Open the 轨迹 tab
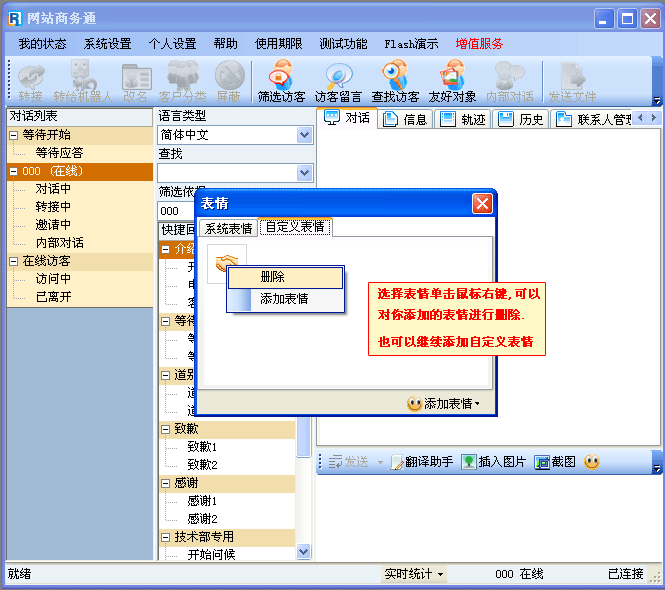Viewport: 665px width, 590px height. pyautogui.click(x=463, y=120)
